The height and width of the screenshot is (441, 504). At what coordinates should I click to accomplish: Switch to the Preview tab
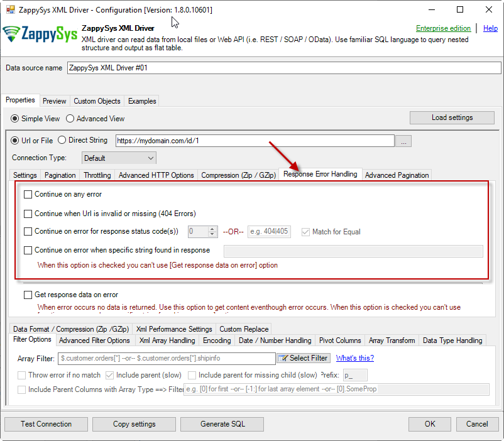tap(55, 101)
